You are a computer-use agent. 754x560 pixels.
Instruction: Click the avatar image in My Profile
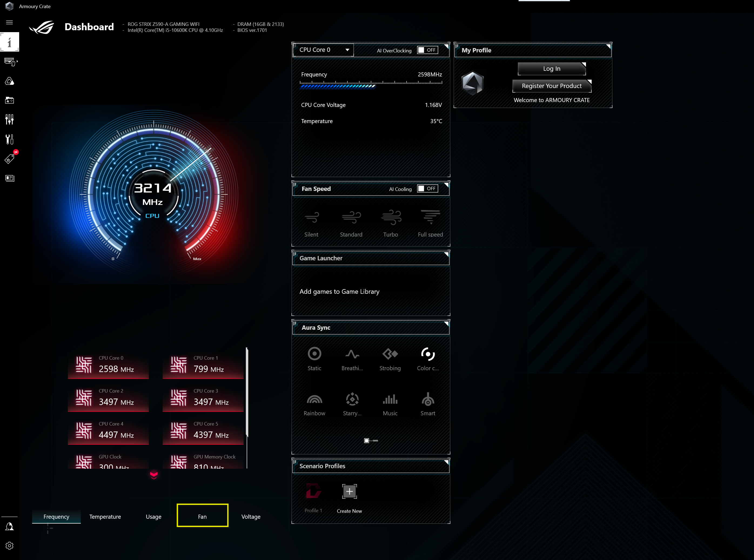[472, 83]
